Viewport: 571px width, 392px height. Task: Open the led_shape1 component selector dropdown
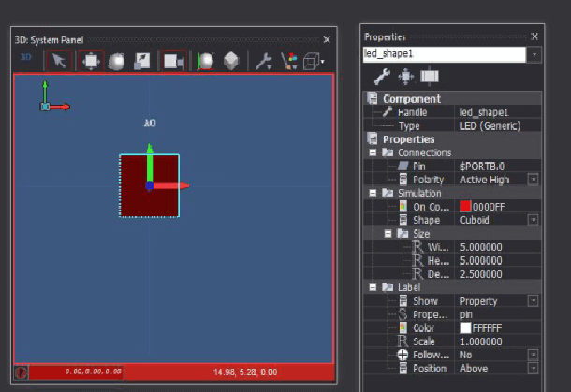[x=534, y=54]
